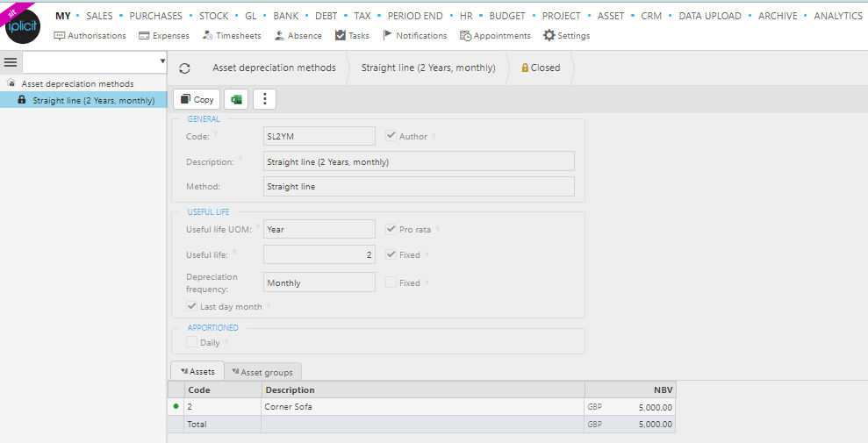Viewport: 868px width, 443px height.
Task: Toggle the Author checkbox
Action: tap(391, 135)
